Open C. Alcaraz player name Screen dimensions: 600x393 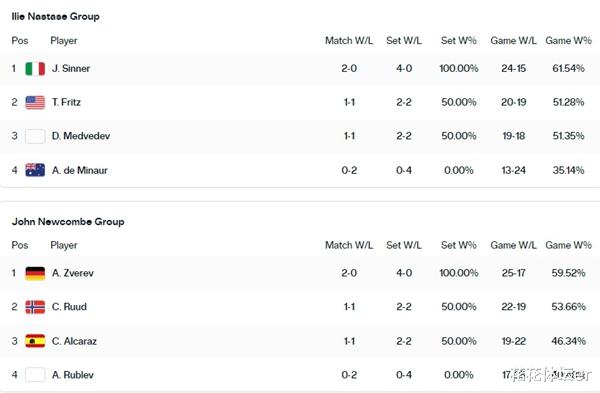[74, 341]
